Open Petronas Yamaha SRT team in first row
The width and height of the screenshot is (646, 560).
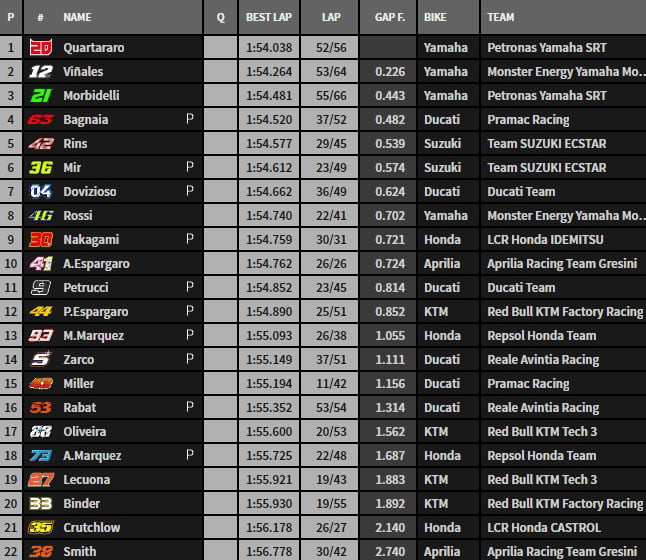click(x=546, y=48)
